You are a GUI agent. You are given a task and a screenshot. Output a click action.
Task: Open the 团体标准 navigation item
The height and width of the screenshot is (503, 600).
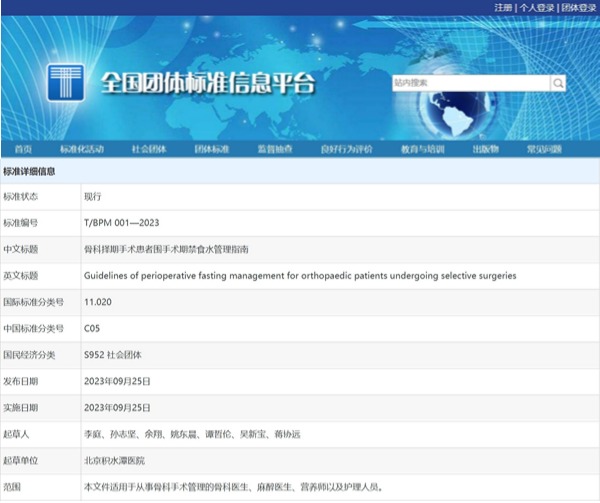[x=211, y=149]
